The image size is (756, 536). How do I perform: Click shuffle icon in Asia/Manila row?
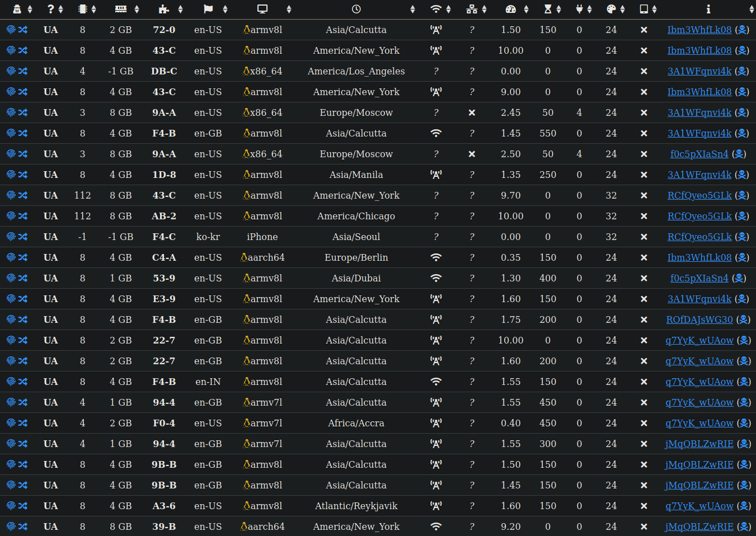pos(23,175)
